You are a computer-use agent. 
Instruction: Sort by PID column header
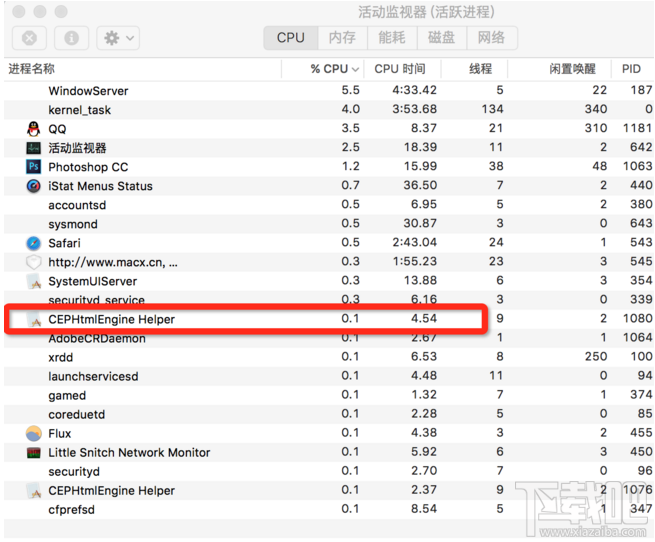pos(632,69)
